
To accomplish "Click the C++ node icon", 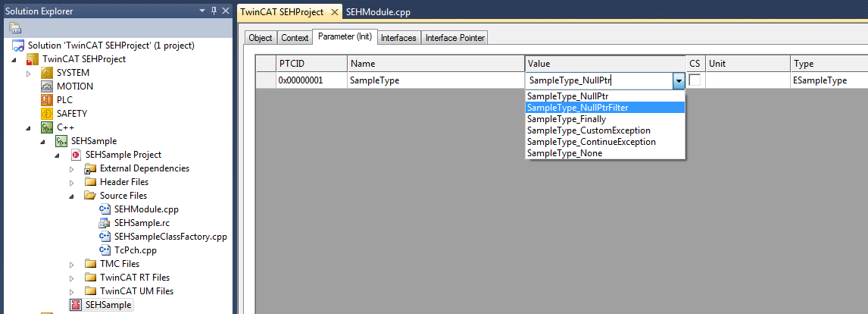I will point(47,127).
